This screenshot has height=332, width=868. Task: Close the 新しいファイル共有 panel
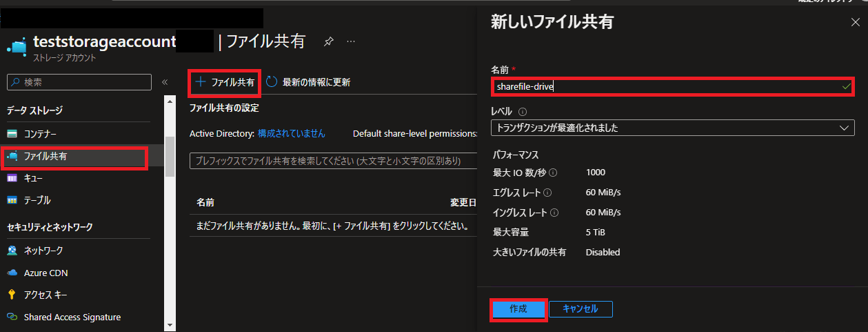click(x=855, y=22)
